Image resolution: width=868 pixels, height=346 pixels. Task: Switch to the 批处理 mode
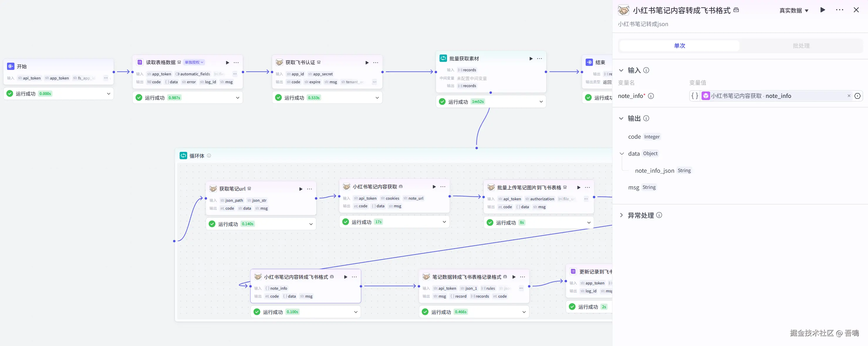pyautogui.click(x=801, y=46)
